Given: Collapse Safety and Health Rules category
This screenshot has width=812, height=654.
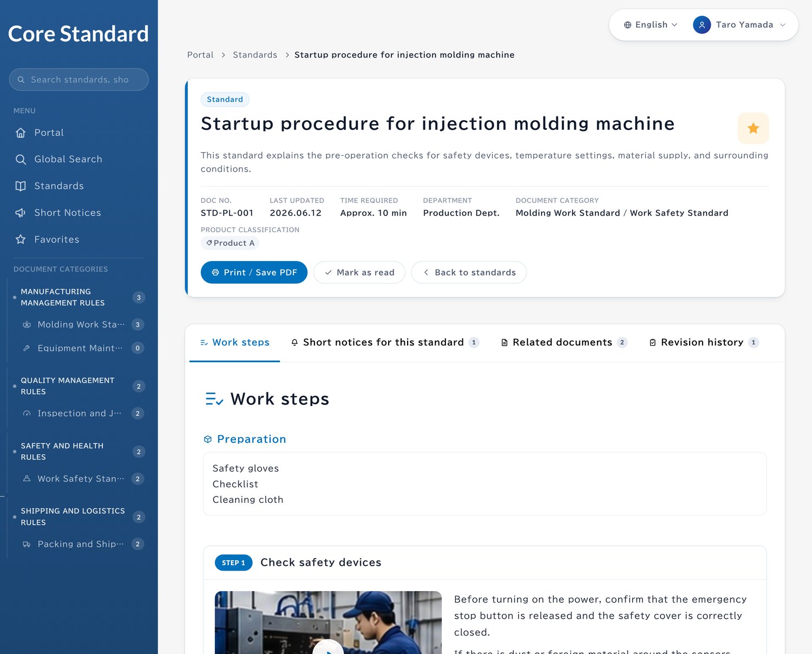Looking at the screenshot, I should tap(78, 452).
